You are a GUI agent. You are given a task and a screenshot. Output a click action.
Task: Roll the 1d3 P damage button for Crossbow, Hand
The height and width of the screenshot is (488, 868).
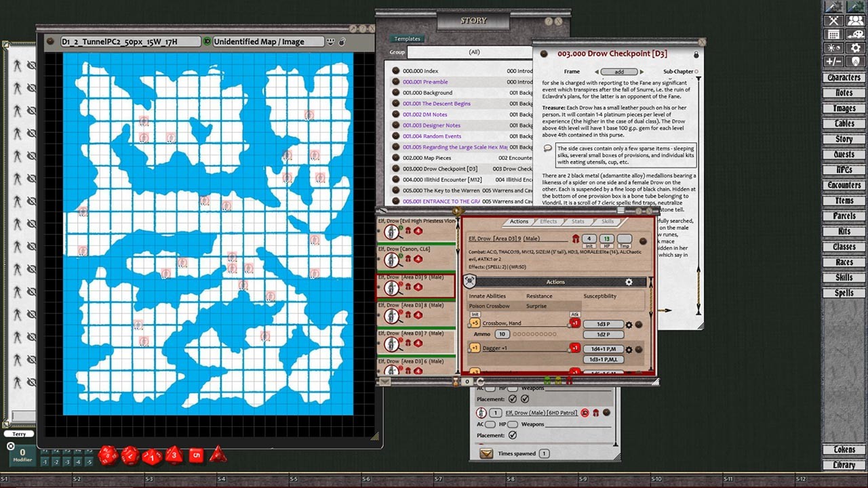click(603, 324)
